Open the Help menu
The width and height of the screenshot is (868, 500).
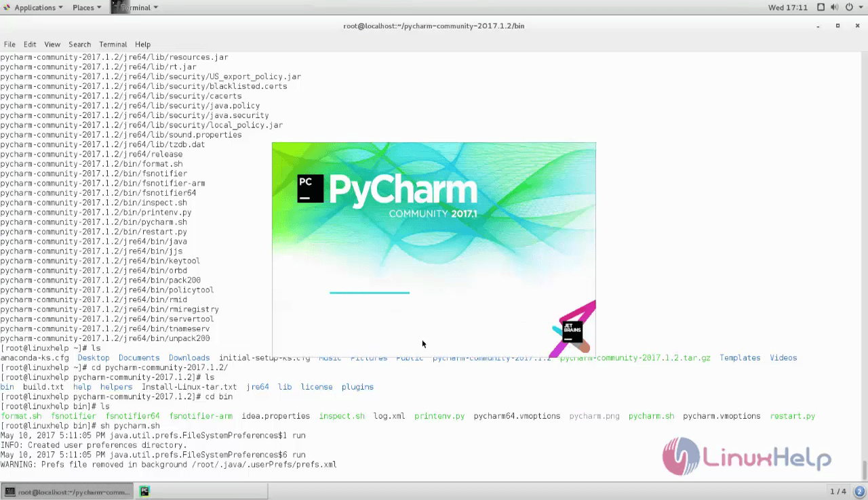coord(142,44)
